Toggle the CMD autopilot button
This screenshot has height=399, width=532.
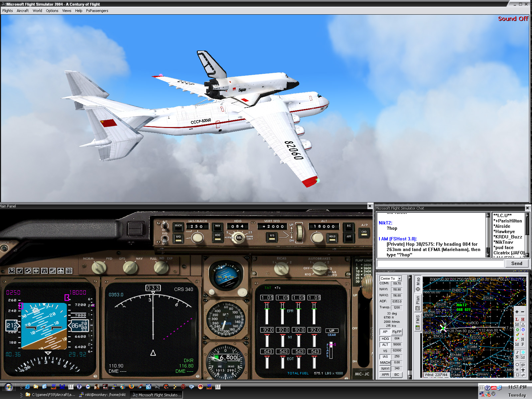364,232
